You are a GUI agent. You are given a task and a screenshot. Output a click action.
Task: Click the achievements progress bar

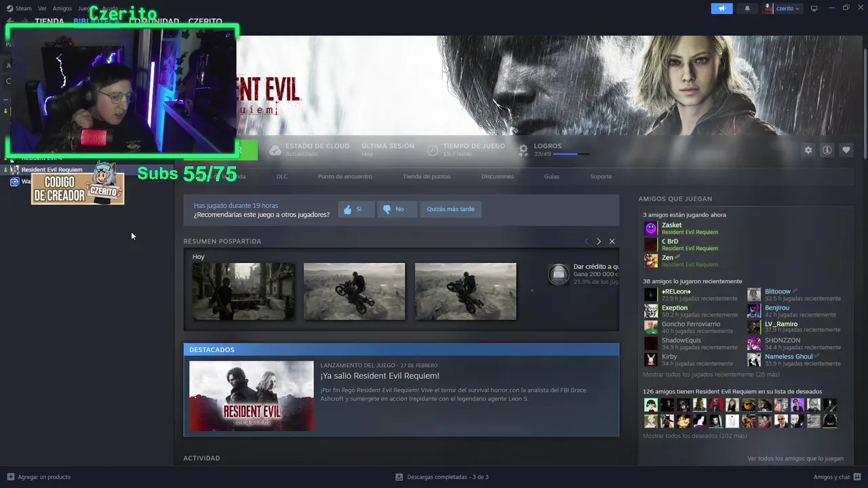[571, 154]
